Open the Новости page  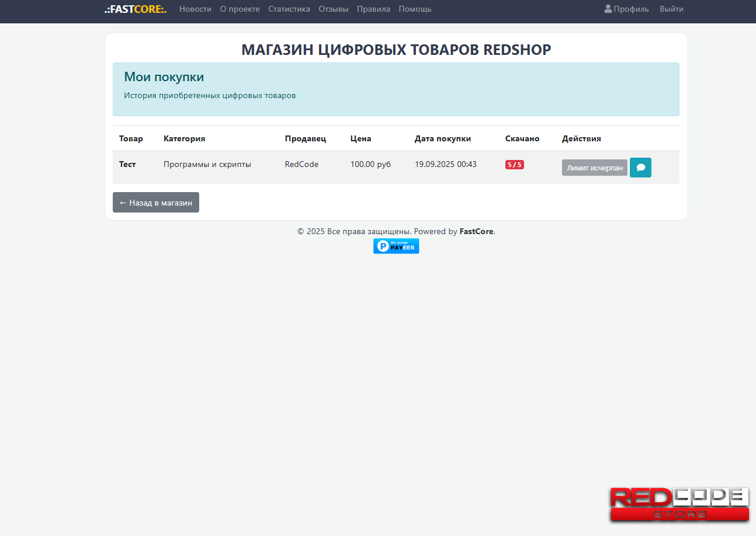(195, 9)
